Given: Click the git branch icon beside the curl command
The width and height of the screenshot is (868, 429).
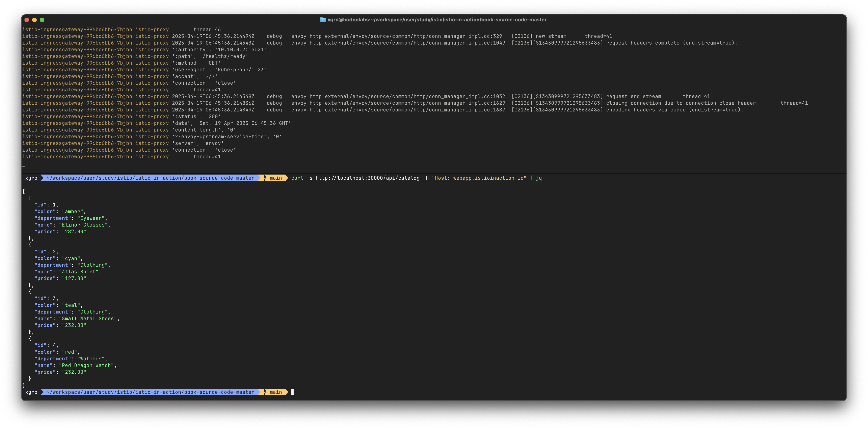Looking at the screenshot, I should tap(265, 178).
